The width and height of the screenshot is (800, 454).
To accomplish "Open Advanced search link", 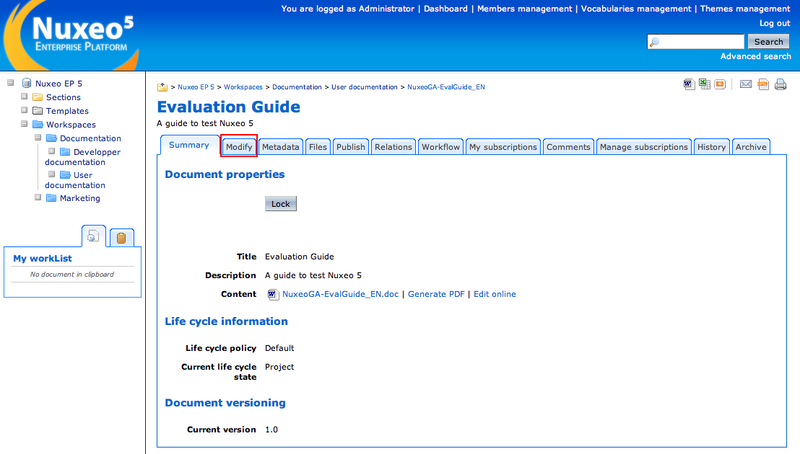I will pyautogui.click(x=756, y=56).
